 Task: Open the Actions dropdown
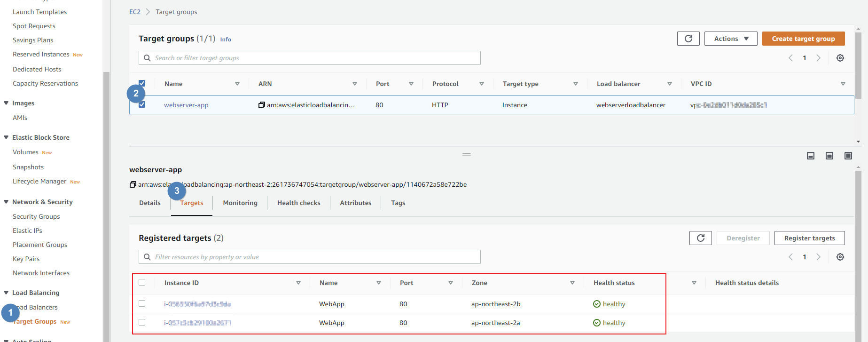click(731, 39)
